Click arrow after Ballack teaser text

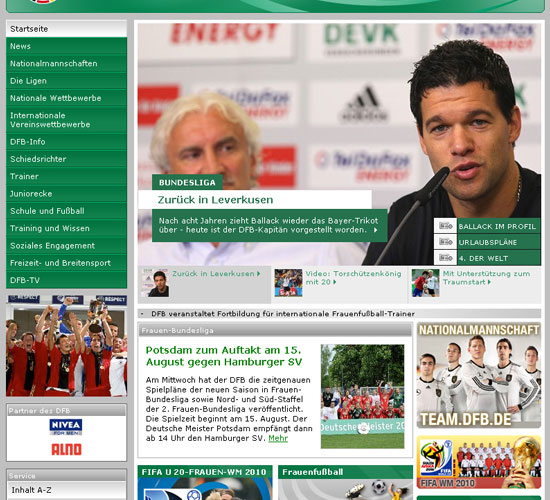[375, 230]
